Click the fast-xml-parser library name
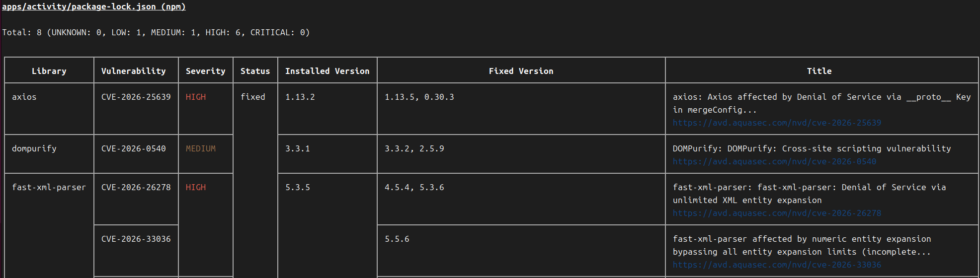The width and height of the screenshot is (980, 278). coord(49,187)
